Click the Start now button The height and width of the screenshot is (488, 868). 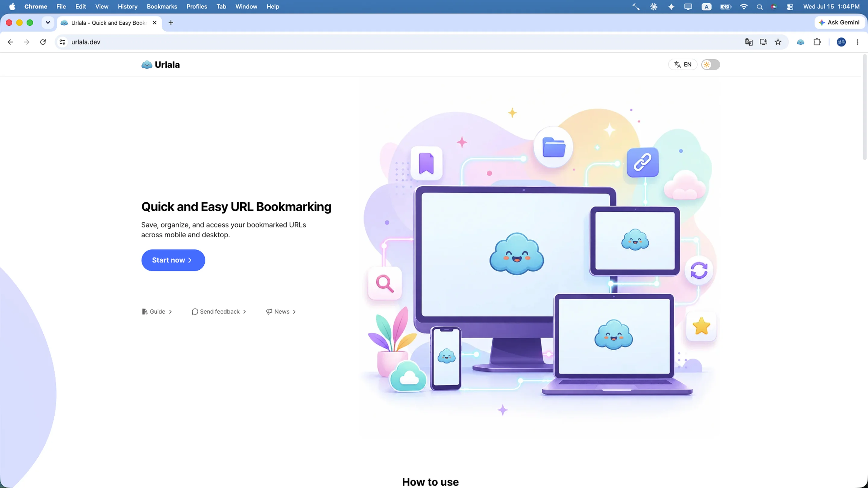[x=173, y=260]
